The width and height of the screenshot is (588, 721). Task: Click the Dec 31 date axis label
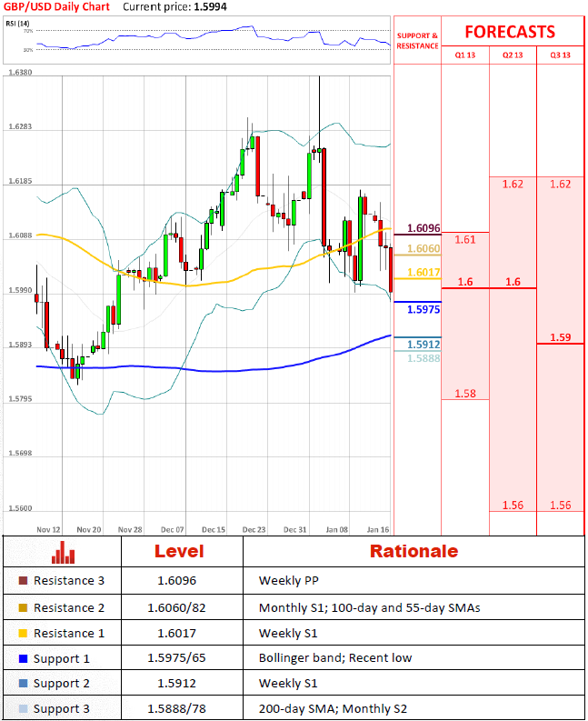click(294, 530)
